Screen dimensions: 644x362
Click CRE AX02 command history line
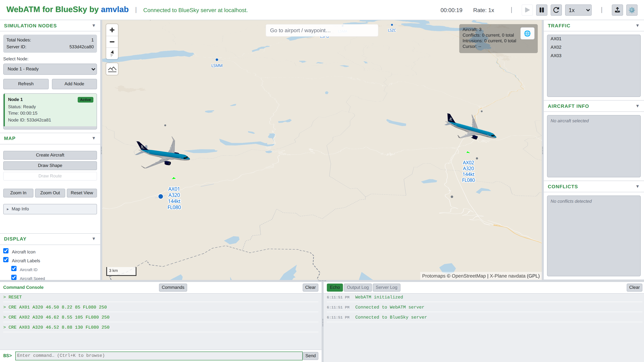click(161, 317)
